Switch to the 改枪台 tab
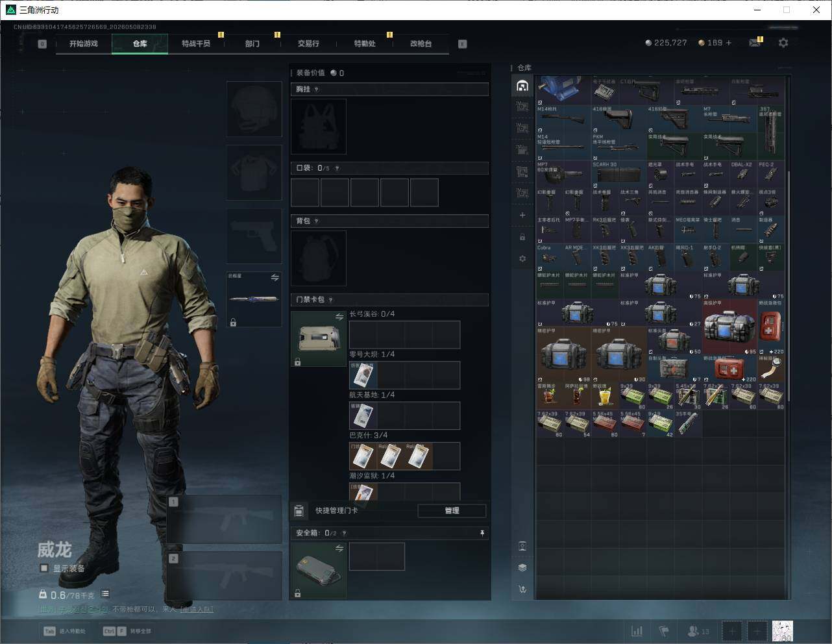 click(421, 43)
